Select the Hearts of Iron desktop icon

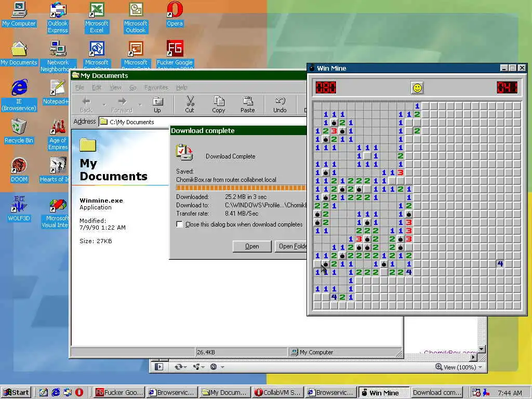point(55,170)
